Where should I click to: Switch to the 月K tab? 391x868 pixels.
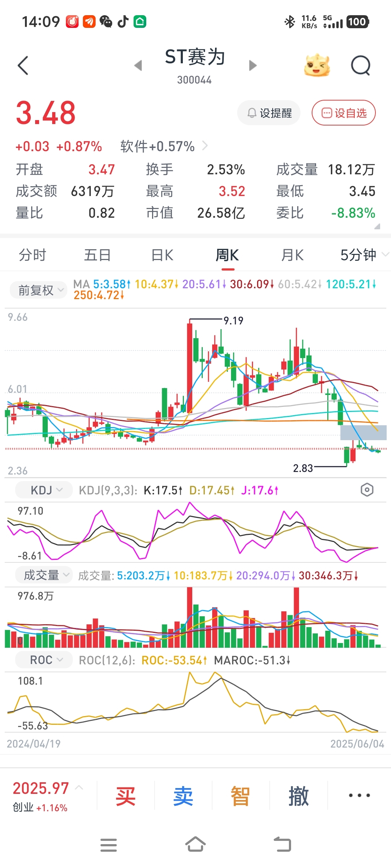(x=293, y=255)
